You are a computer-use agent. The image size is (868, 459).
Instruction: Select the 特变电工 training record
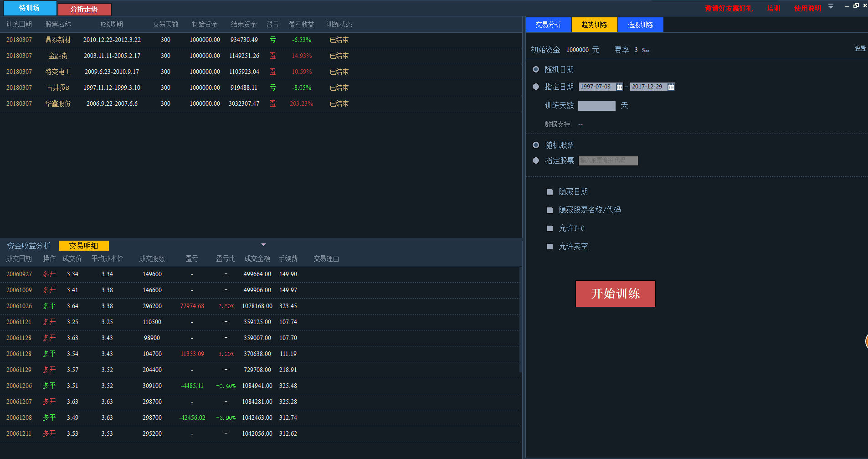point(261,72)
